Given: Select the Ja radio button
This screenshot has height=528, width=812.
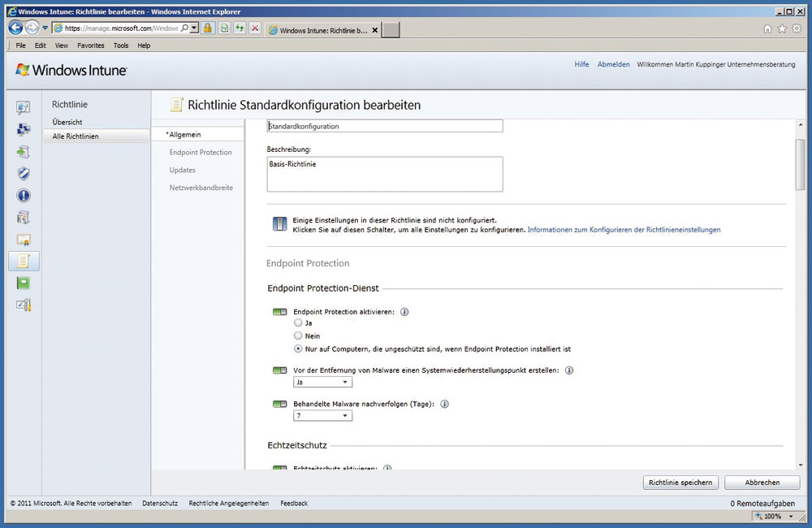Looking at the screenshot, I should click(x=298, y=322).
